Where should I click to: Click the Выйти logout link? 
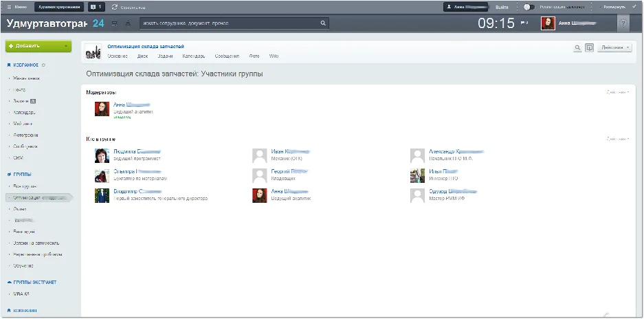coord(502,6)
